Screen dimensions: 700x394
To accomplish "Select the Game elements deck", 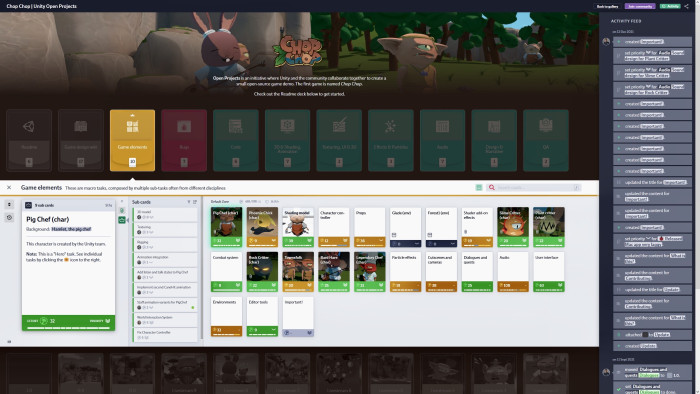I will (x=133, y=140).
